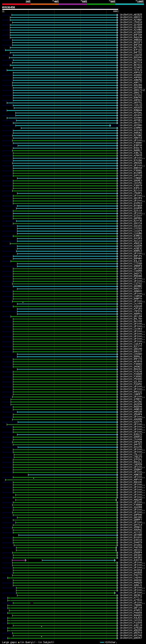
Task: Click hit label UniRef100_P08865
Action: 131,374
